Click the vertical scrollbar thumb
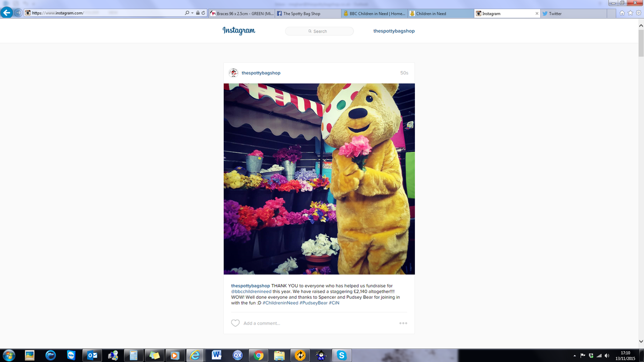This screenshot has height=362, width=644. pyautogui.click(x=641, y=42)
